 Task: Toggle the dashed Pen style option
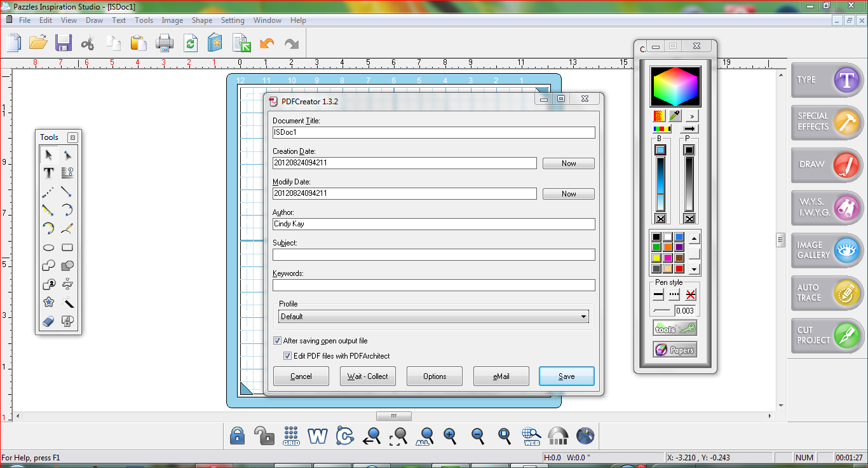point(674,294)
